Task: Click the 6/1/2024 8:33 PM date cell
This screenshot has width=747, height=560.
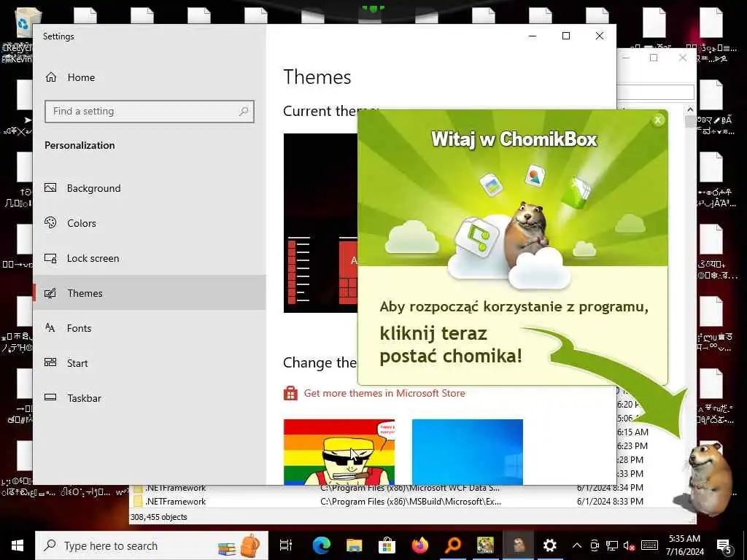Action: pos(611,502)
